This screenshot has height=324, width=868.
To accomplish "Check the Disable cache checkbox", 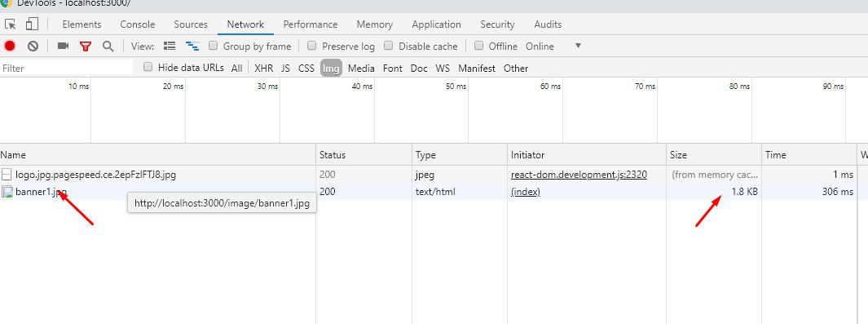I will [x=389, y=46].
